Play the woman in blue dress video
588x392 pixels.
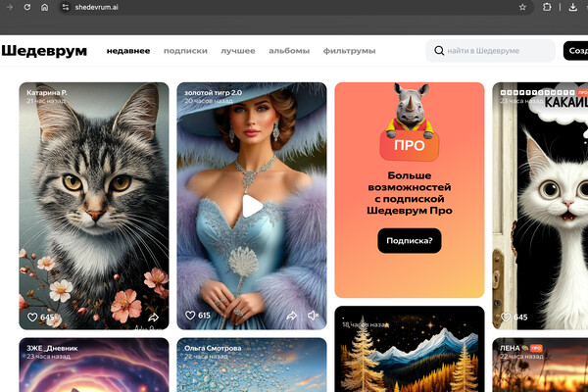pos(252,206)
